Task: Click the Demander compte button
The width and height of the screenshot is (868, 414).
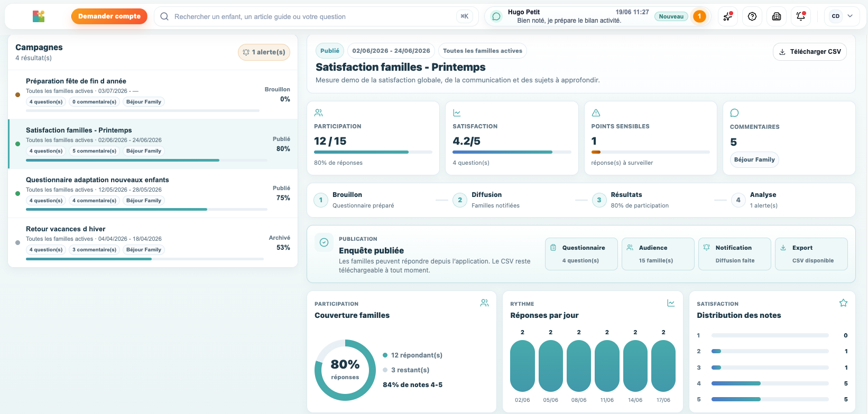Action: click(109, 16)
